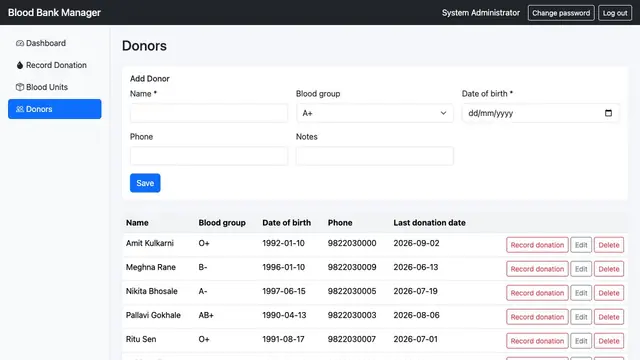640x360 pixels.
Task: Click the people icon beside Donors
Action: tap(20, 109)
